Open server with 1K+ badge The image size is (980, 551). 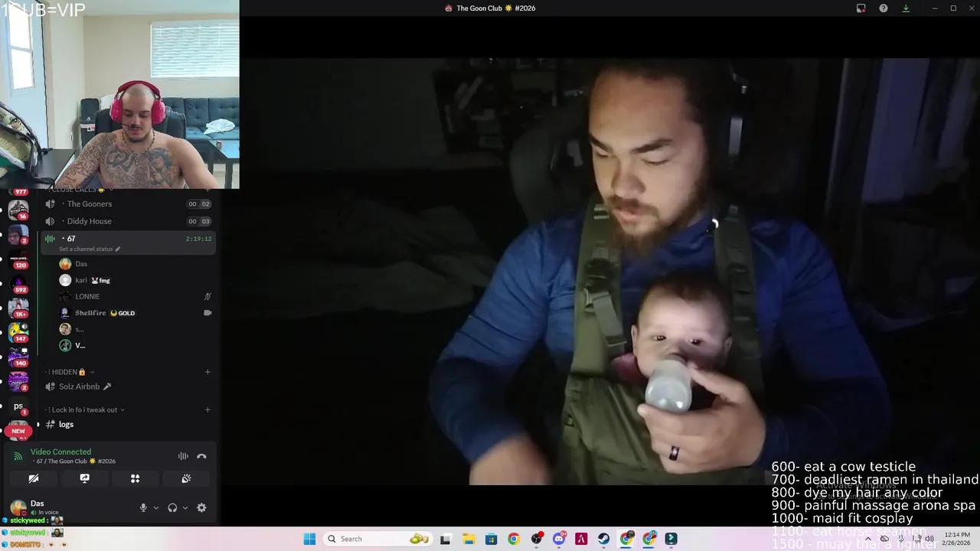click(18, 308)
